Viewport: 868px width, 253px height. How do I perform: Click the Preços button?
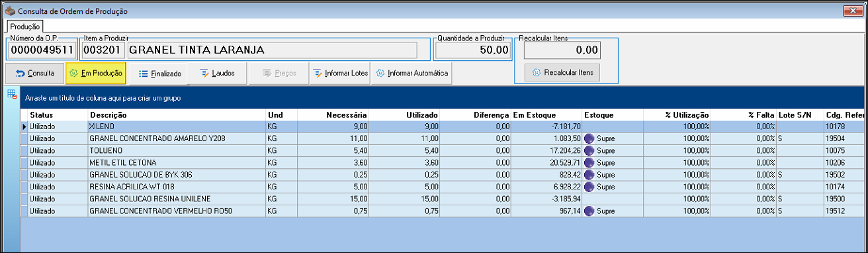279,74
